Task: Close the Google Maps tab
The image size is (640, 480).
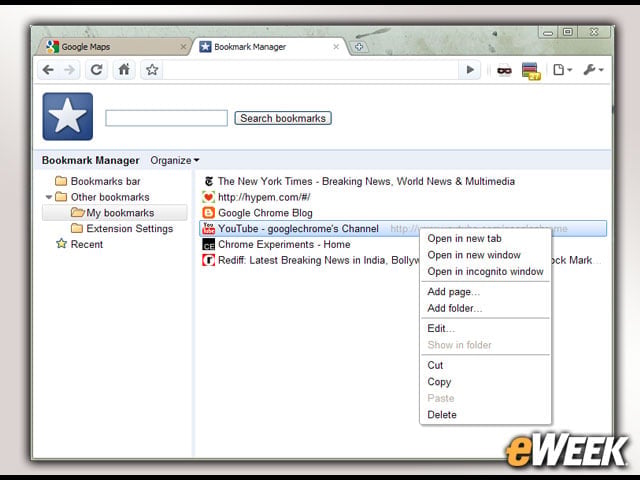Action: point(183,47)
